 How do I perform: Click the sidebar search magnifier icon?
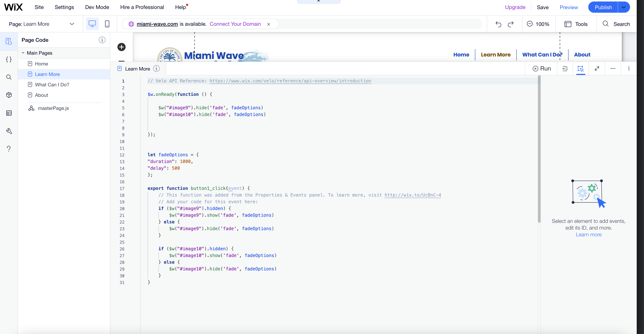point(9,77)
